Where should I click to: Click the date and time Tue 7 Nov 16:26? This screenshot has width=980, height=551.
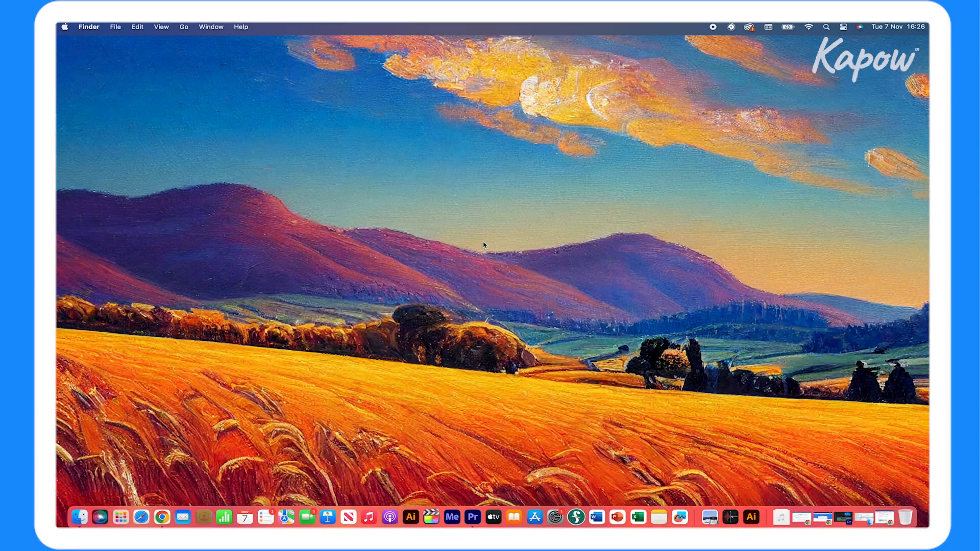click(898, 27)
